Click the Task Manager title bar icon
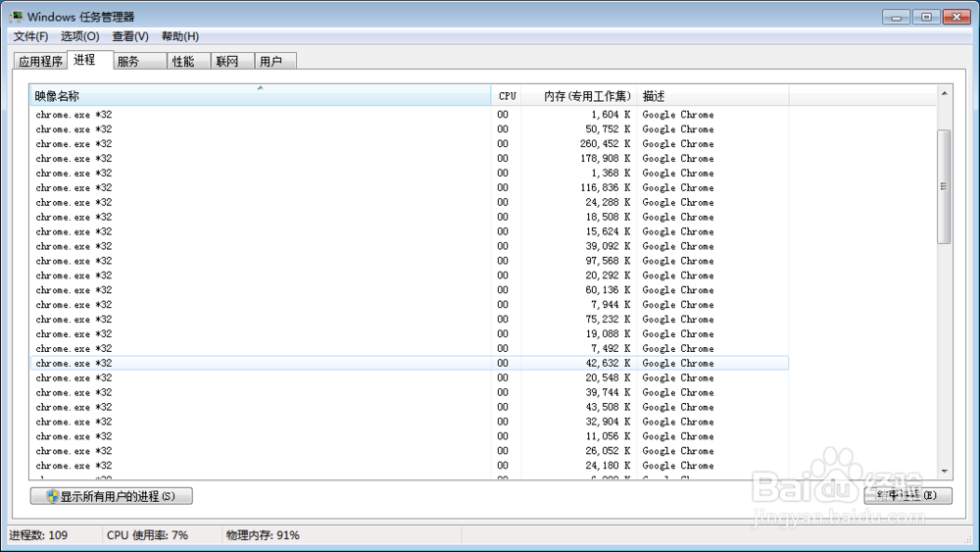The image size is (980, 552). point(17,17)
